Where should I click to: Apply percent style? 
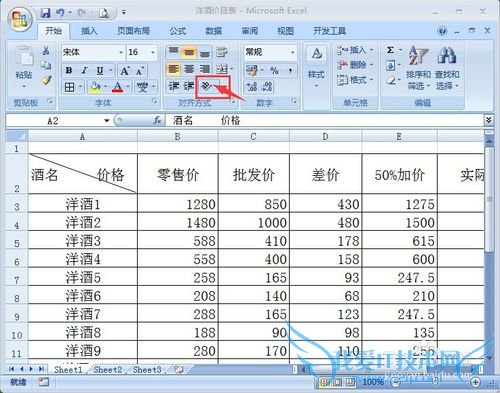[x=274, y=70]
